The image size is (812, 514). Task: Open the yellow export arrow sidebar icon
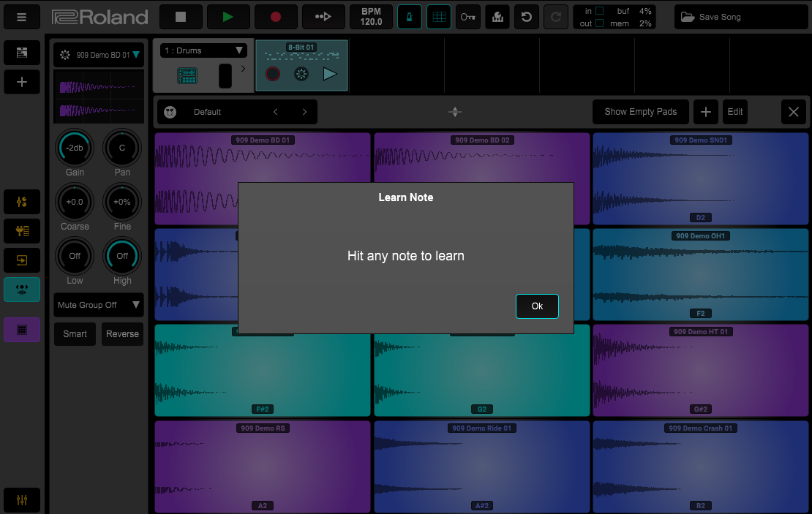pos(22,260)
